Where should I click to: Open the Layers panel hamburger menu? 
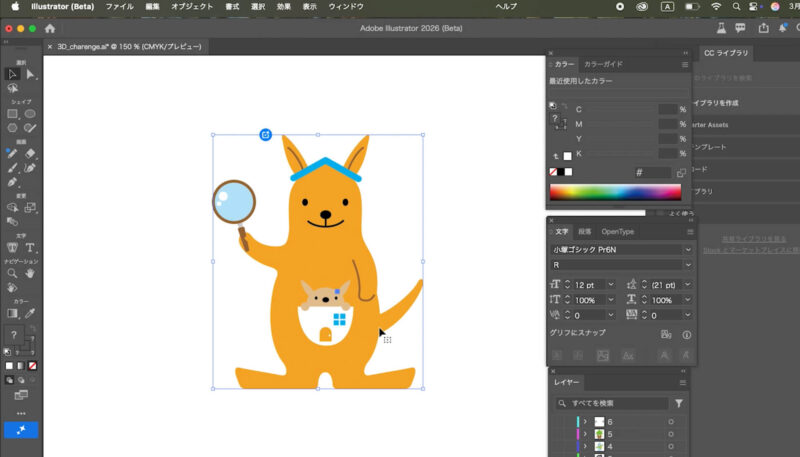[683, 383]
